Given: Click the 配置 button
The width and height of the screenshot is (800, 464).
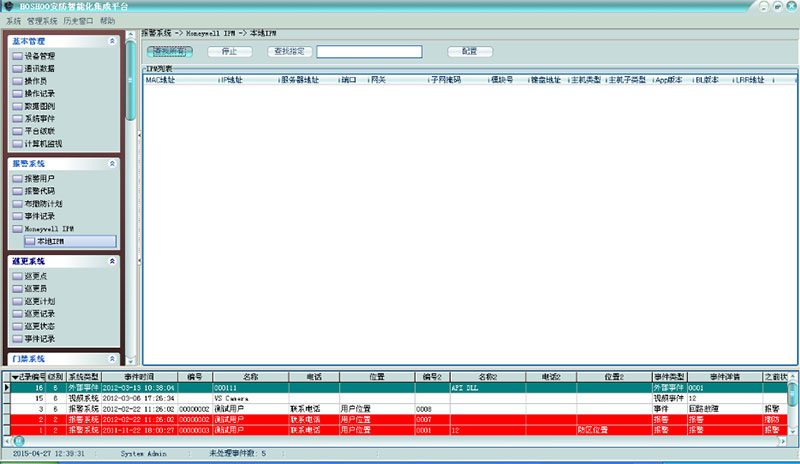Looking at the screenshot, I should (469, 51).
